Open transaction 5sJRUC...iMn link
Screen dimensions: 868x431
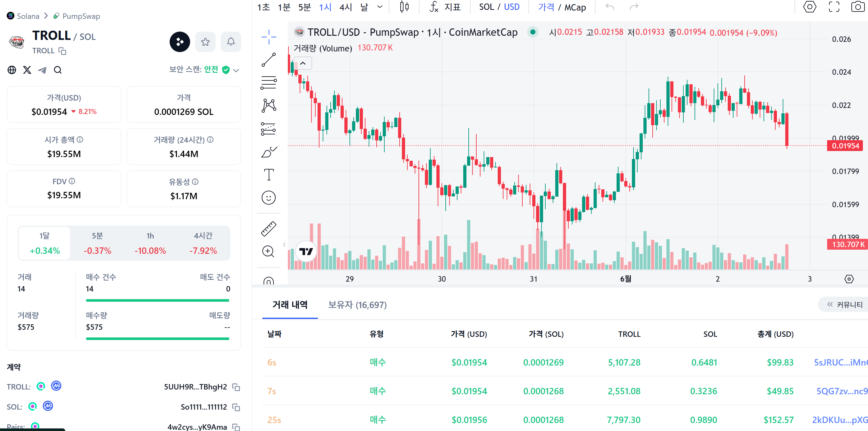pos(841,362)
